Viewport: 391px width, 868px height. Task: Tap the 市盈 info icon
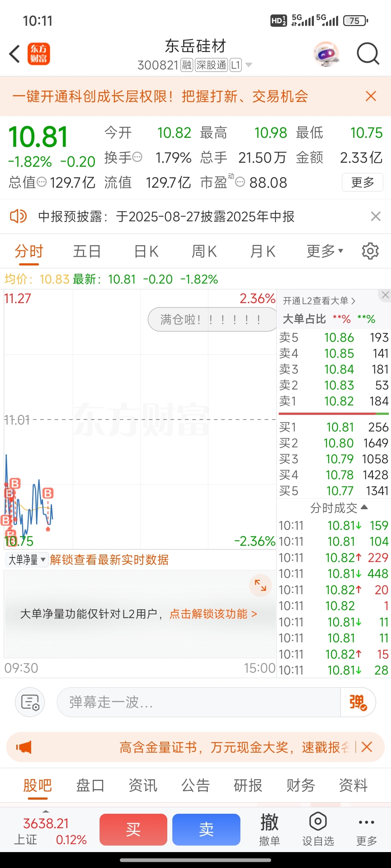click(x=240, y=182)
